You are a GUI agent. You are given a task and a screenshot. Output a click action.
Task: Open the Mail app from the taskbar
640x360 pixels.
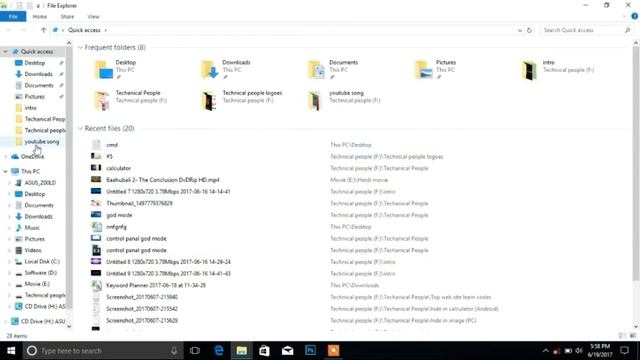287,351
